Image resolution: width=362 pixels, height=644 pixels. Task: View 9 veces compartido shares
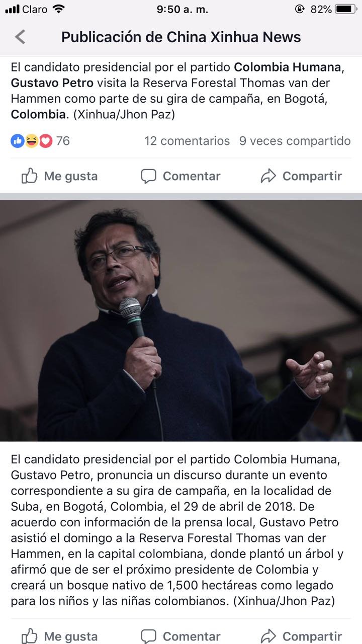click(x=295, y=141)
